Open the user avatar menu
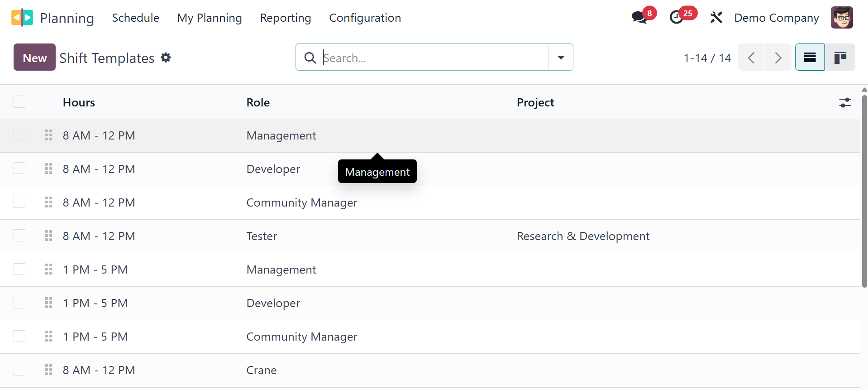 click(842, 18)
